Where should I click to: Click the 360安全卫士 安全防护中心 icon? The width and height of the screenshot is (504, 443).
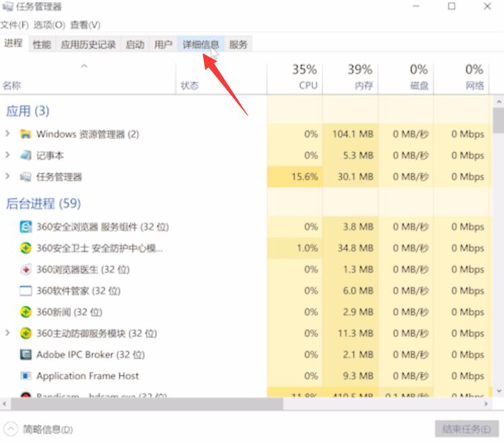tap(26, 248)
